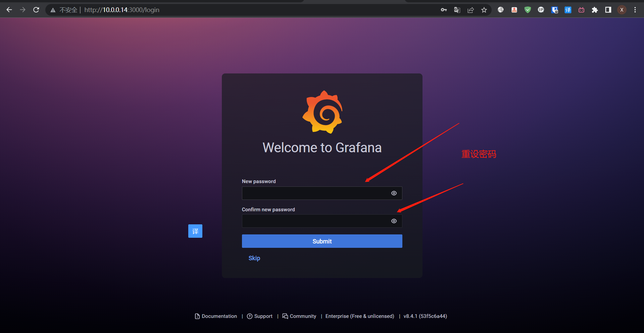Image resolution: width=644 pixels, height=333 pixels.
Task: Click the Grafana logo
Action: 322,112
